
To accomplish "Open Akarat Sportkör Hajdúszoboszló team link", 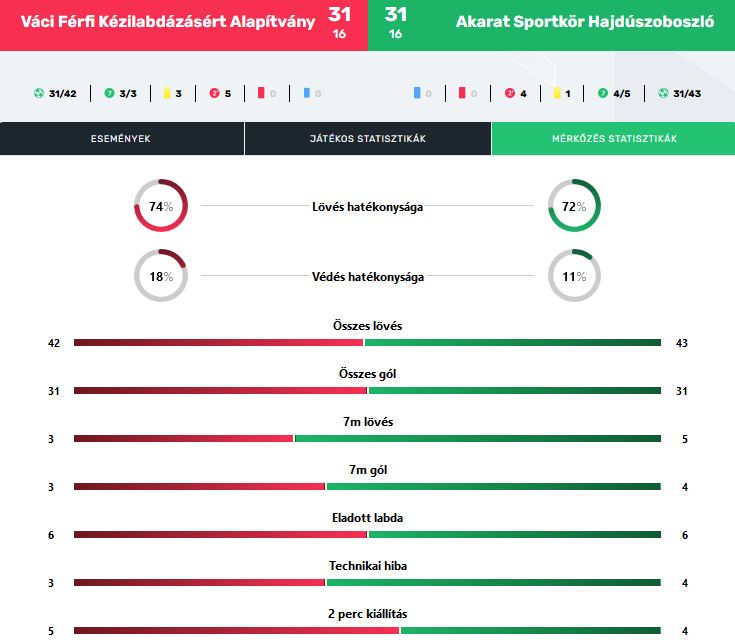I will point(585,22).
